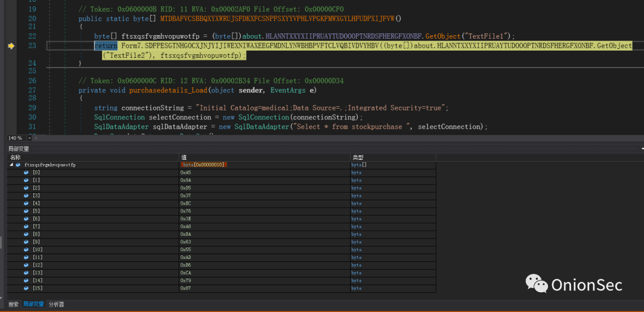Viewport: 644px width, 312px height.
Task: Click the field icon beside ftsxqsfvgmhvopuwotfp
Action: point(18,165)
